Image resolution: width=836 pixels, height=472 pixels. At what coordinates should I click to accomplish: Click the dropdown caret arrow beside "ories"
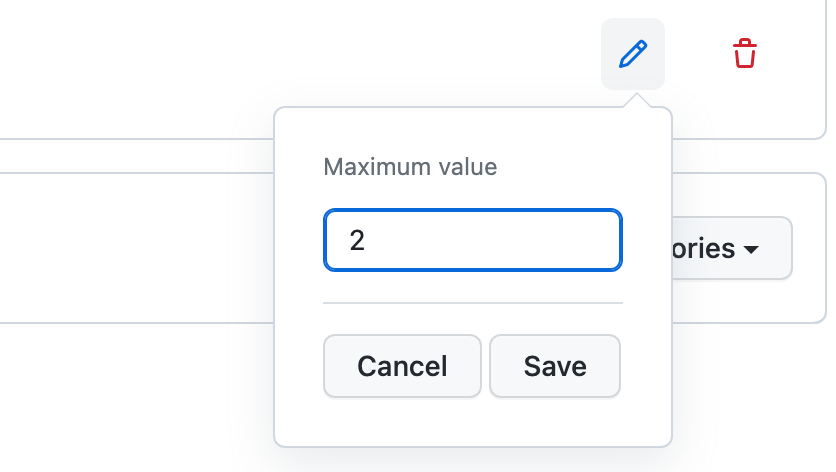pos(752,249)
